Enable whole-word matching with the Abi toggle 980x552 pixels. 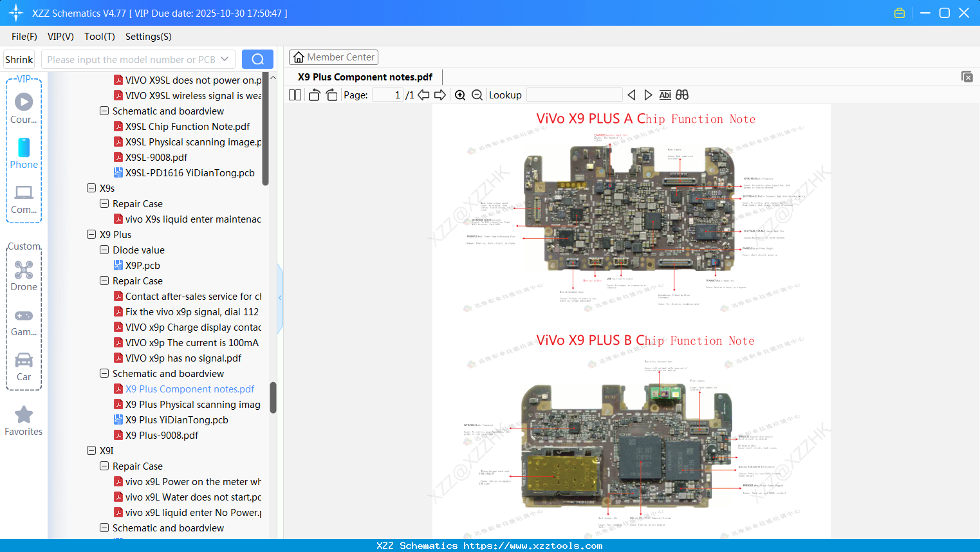click(x=665, y=95)
